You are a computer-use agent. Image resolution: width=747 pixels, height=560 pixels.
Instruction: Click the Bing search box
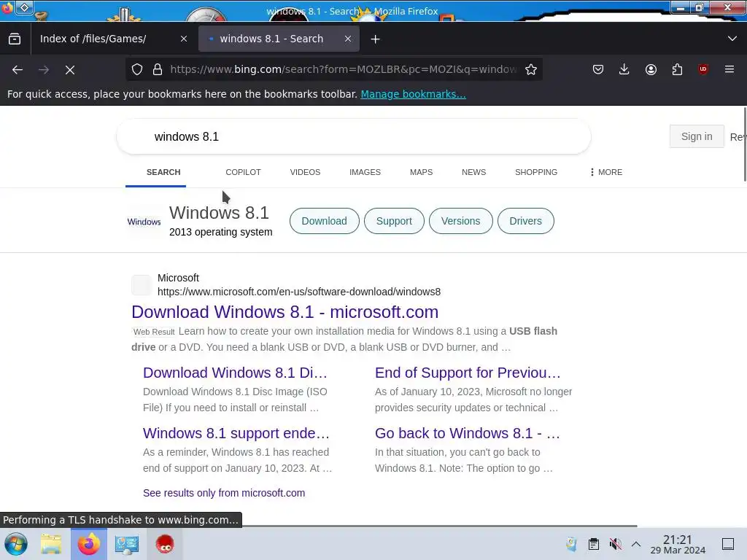(x=354, y=136)
